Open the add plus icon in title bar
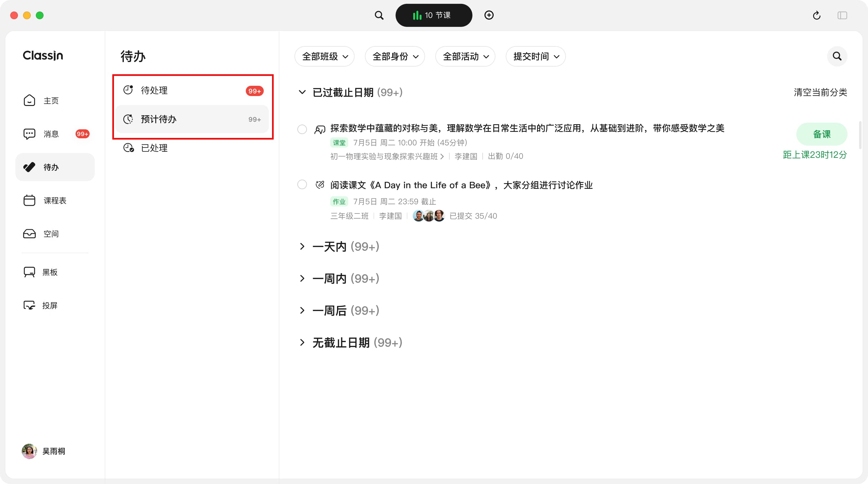 [489, 15]
